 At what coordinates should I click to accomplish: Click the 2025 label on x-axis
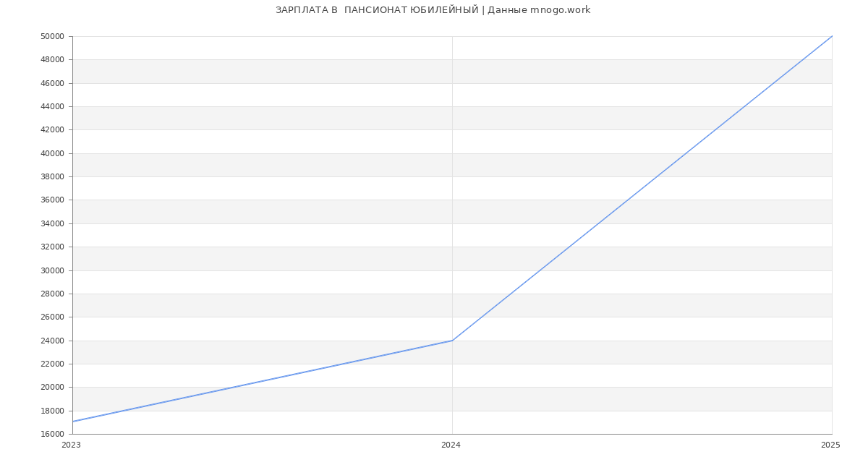pyautogui.click(x=830, y=445)
